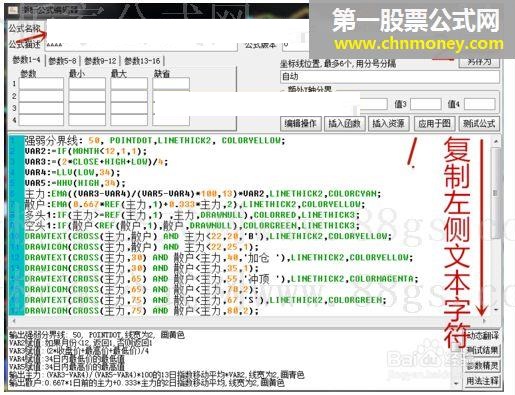The height and width of the screenshot is (395, 515).
Task: Show the 测试结果 output
Action: pos(482,350)
